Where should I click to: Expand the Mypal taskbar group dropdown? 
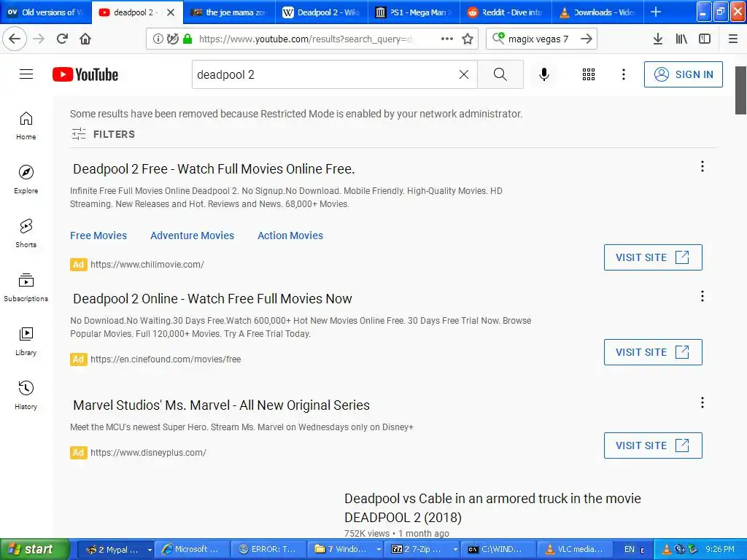coord(149,550)
